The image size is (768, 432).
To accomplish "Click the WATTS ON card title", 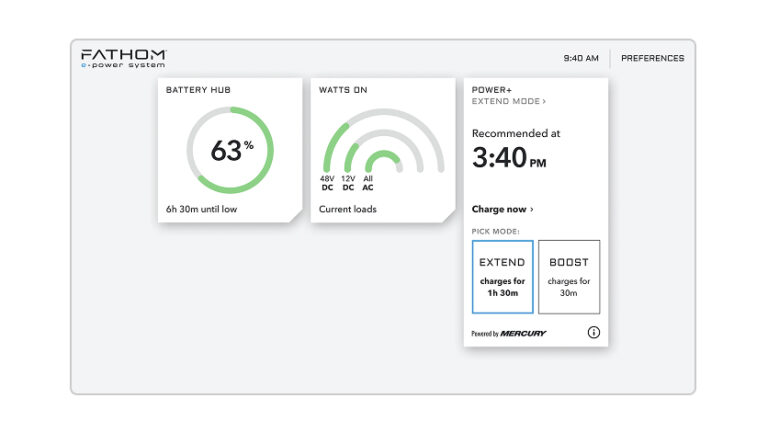I will (343, 90).
